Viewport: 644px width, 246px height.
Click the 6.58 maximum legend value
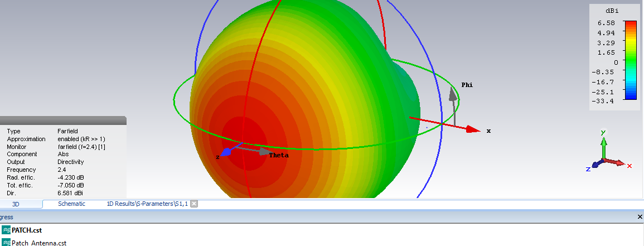click(x=606, y=23)
